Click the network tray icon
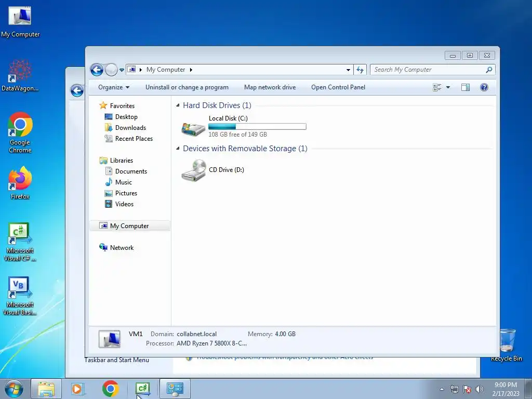 454,389
